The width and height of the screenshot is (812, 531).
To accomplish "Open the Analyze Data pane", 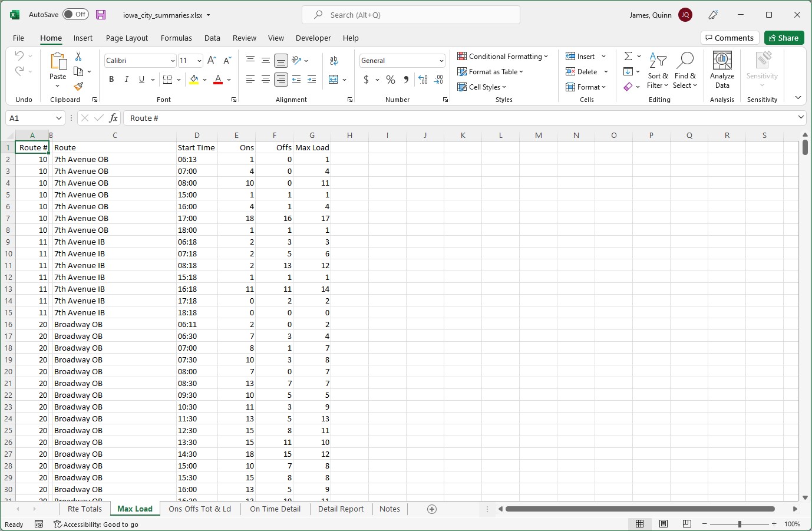I will coord(722,70).
